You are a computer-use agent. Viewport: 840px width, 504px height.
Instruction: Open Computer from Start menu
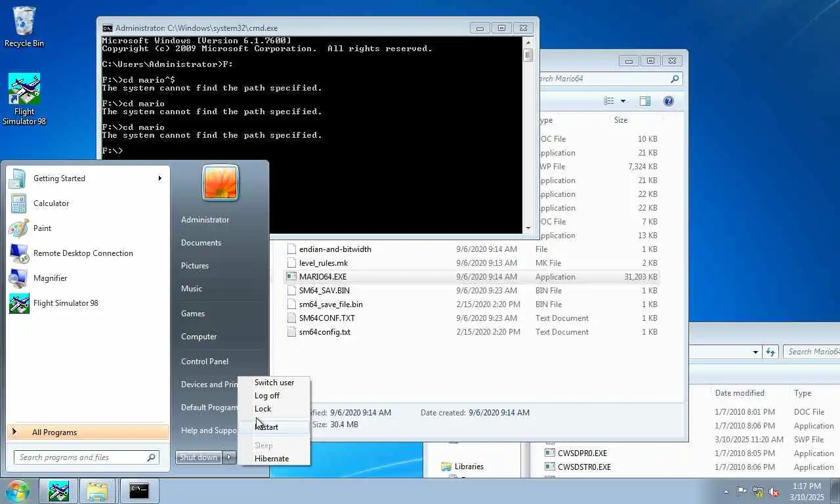(x=199, y=337)
